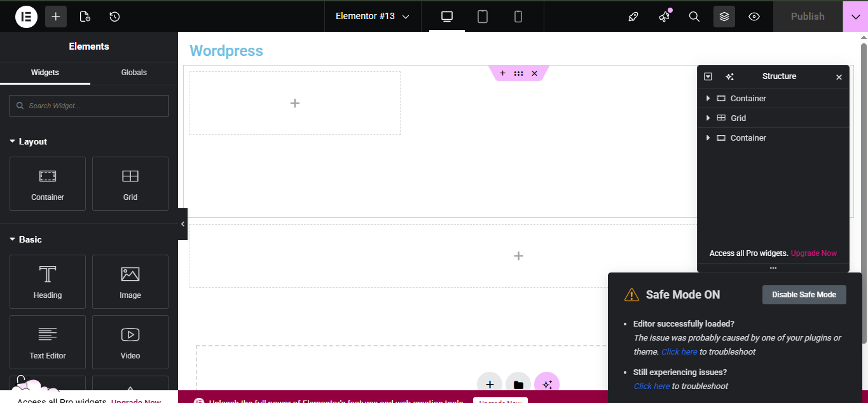Click Disable Safe Mode button
The height and width of the screenshot is (403, 868).
point(804,295)
